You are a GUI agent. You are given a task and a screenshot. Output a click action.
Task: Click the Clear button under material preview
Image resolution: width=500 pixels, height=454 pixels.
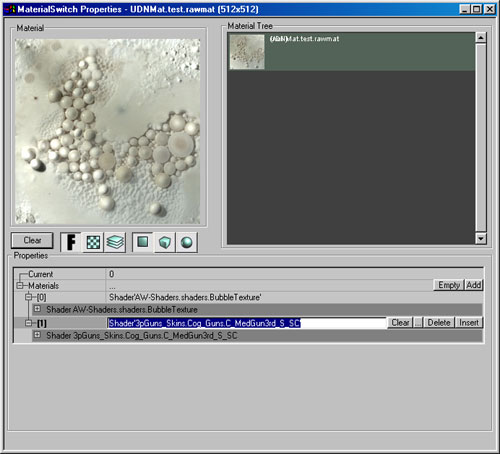(x=32, y=240)
